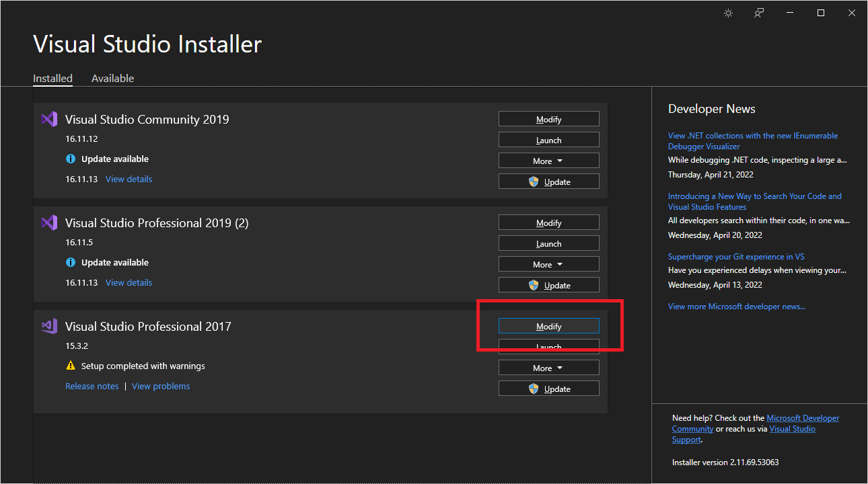Open the View problems link
Image resolution: width=868 pixels, height=484 pixels.
(161, 386)
